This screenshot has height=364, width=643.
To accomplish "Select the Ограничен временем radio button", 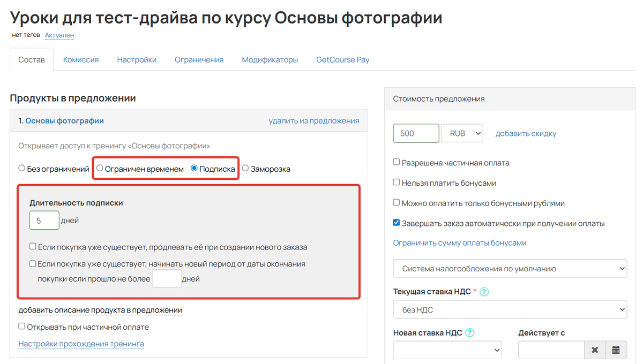I will (x=100, y=168).
